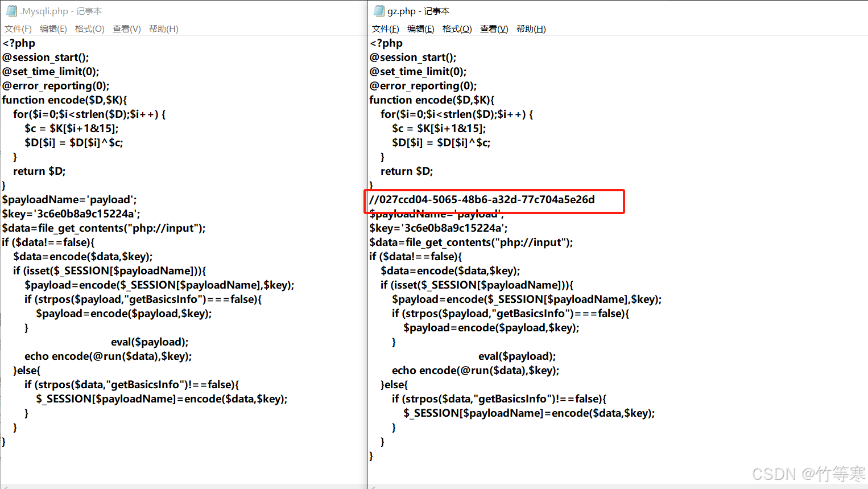Image resolution: width=868 pixels, height=489 pixels.
Task: Click <?php line in gz.php window
Action: [386, 43]
